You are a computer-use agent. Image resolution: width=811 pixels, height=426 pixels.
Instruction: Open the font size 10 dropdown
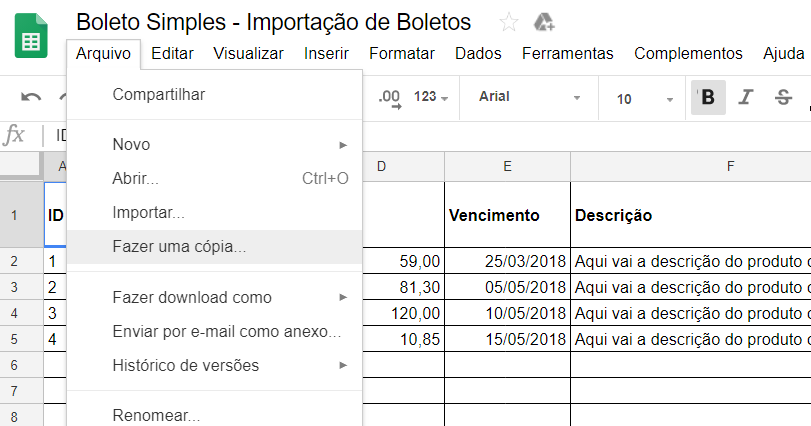(x=644, y=98)
